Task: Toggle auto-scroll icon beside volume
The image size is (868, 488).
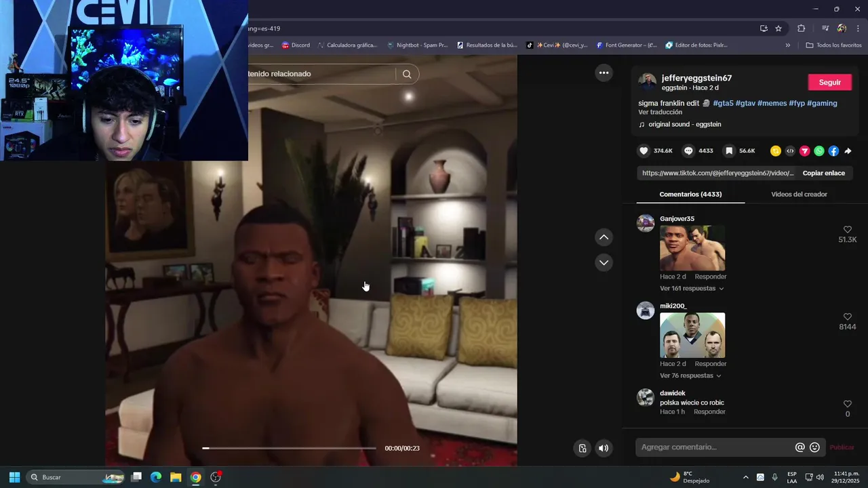Action: (x=583, y=448)
